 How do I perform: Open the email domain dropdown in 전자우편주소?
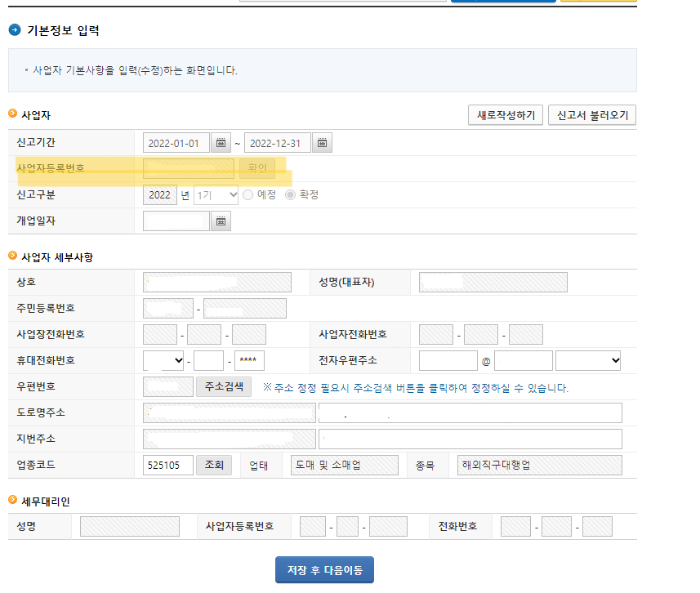587,360
